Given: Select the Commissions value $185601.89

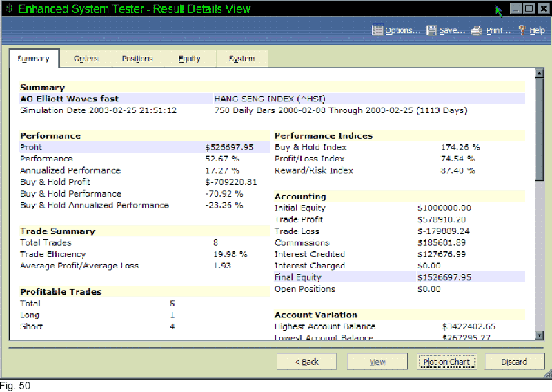Looking at the screenshot, I should point(442,243).
